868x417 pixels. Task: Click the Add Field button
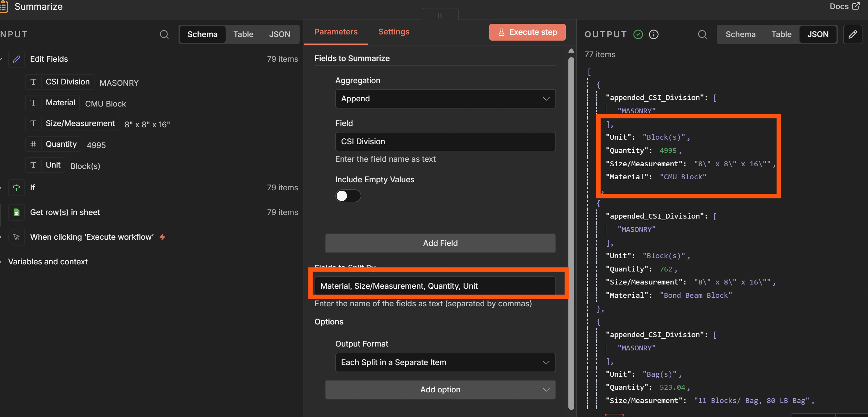[440, 243]
